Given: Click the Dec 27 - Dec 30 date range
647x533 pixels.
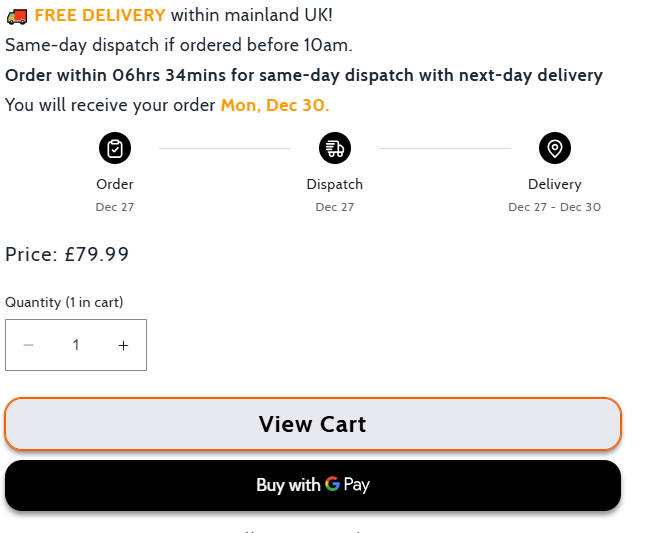Looking at the screenshot, I should [555, 207].
